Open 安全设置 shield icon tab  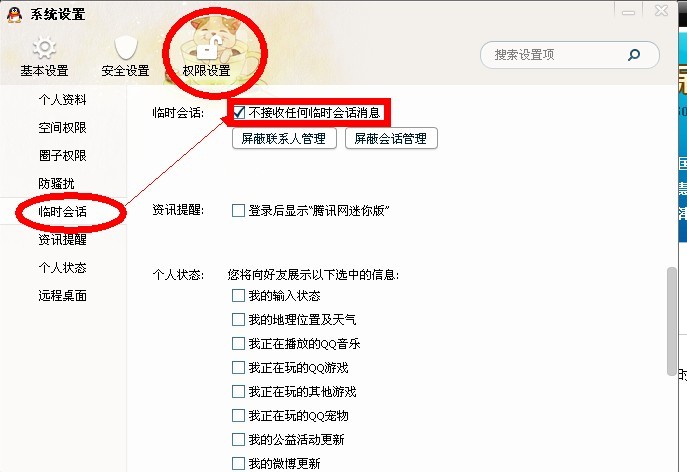(125, 57)
